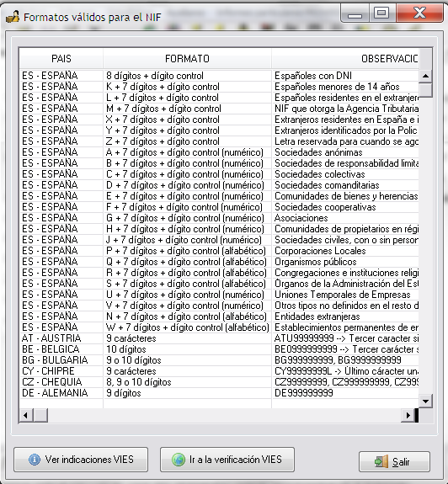
Task: Click 'DE999999999' observation cell
Action: 345,393
